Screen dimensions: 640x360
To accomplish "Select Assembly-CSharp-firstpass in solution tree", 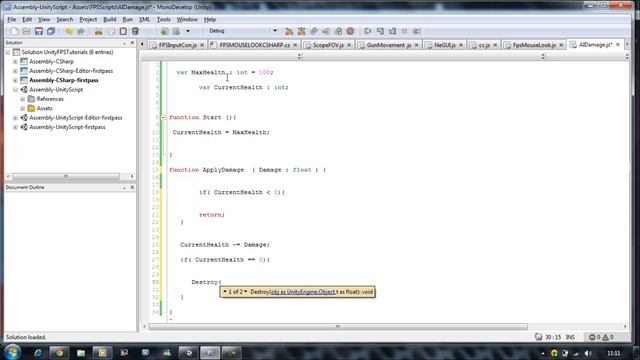I will pyautogui.click(x=64, y=80).
